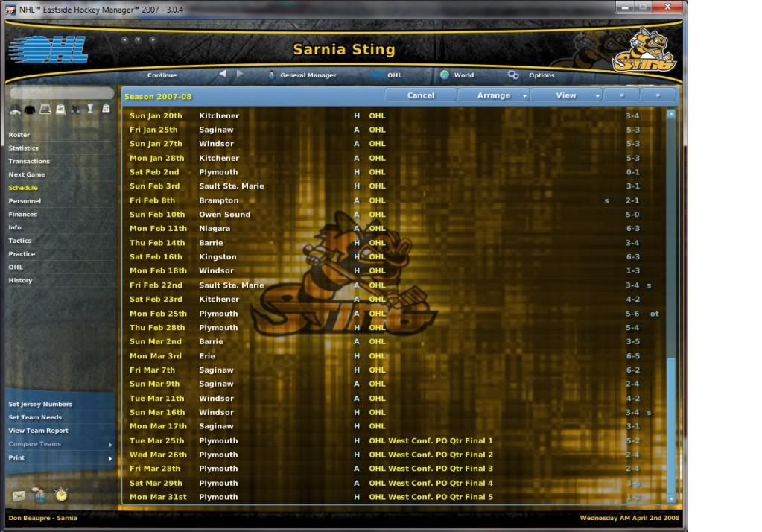The height and width of the screenshot is (532, 762).
Task: Select the Sat Feb 16th Kingston game
Action: 395,257
